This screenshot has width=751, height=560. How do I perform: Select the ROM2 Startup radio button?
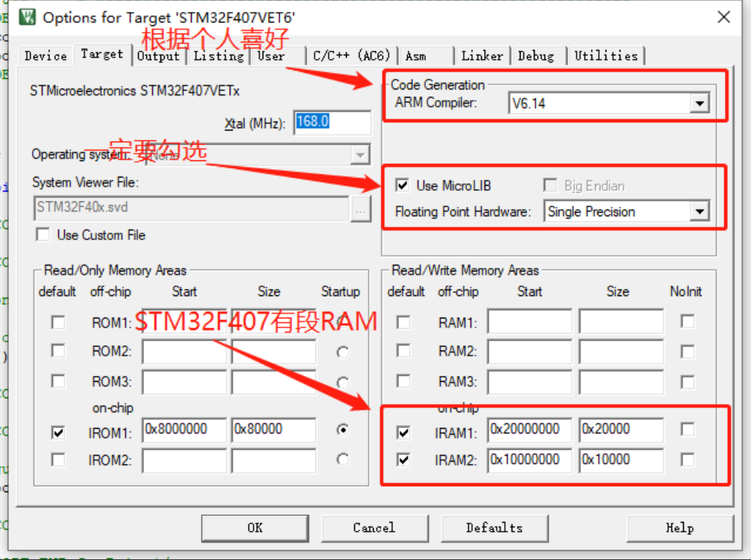[342, 352]
